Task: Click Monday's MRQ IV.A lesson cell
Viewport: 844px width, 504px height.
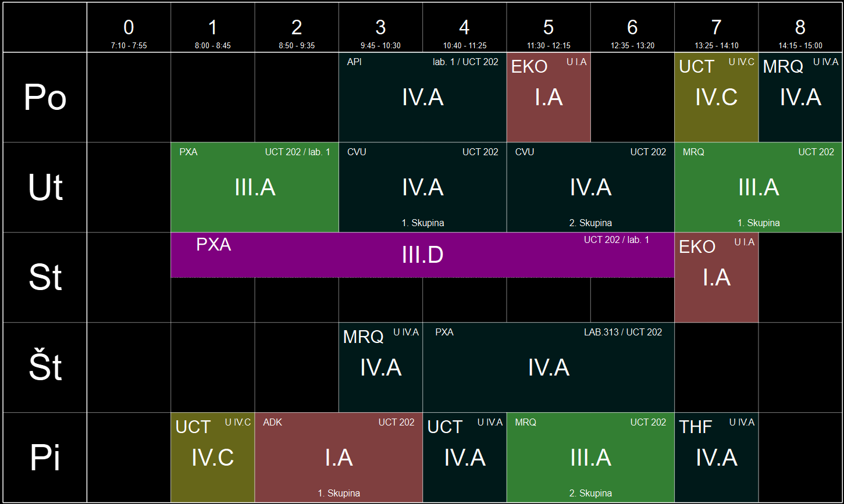Action: click(800, 98)
